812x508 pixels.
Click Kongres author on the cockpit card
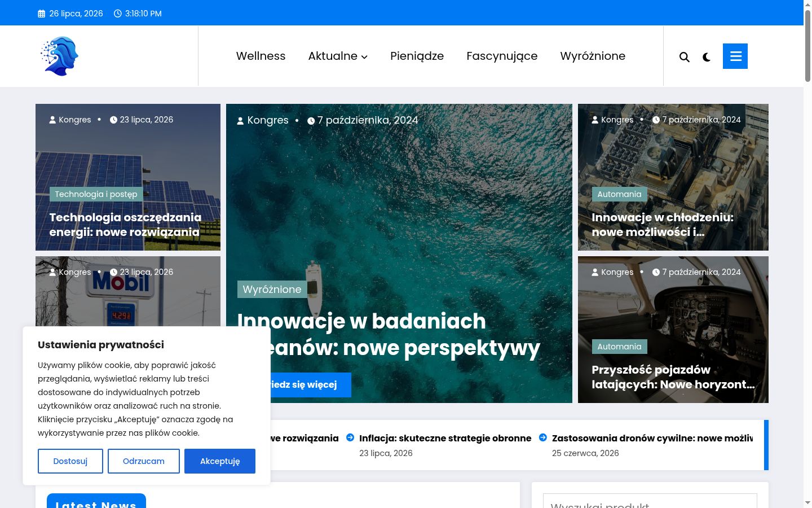(x=617, y=272)
